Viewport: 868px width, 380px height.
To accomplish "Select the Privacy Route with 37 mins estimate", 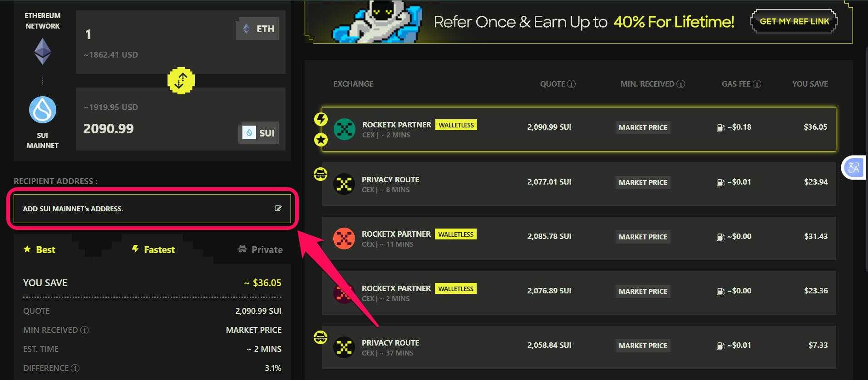I will (x=579, y=347).
